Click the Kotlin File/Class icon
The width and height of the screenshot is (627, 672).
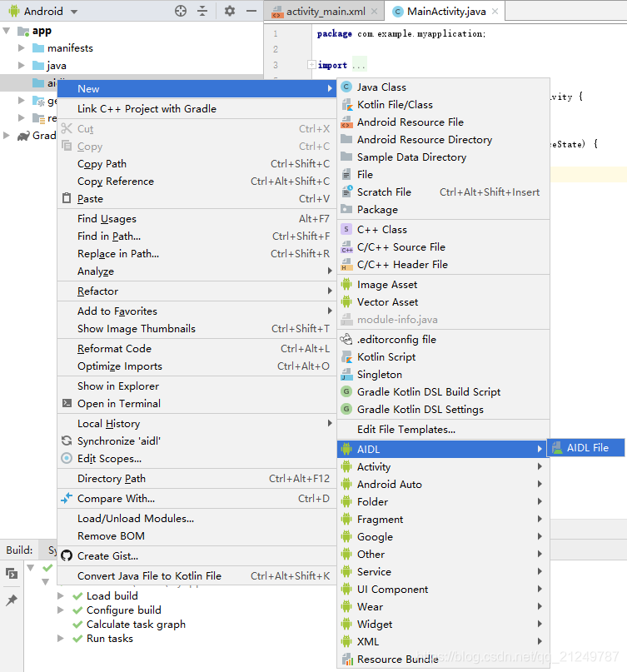point(346,105)
